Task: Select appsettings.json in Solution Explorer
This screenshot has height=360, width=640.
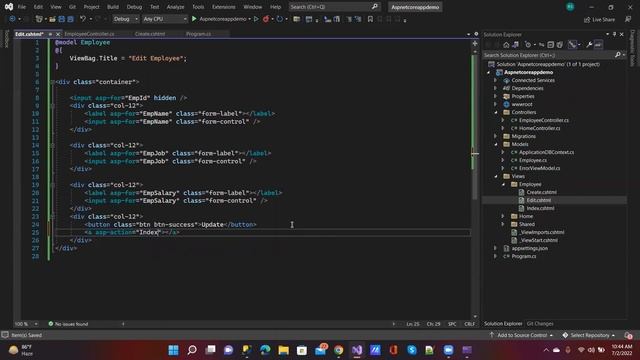Action: click(x=529, y=248)
